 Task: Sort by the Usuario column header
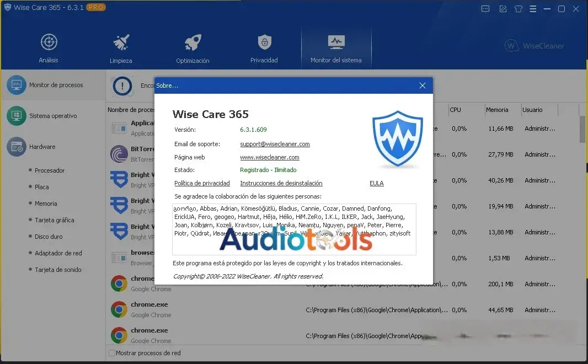pos(532,110)
